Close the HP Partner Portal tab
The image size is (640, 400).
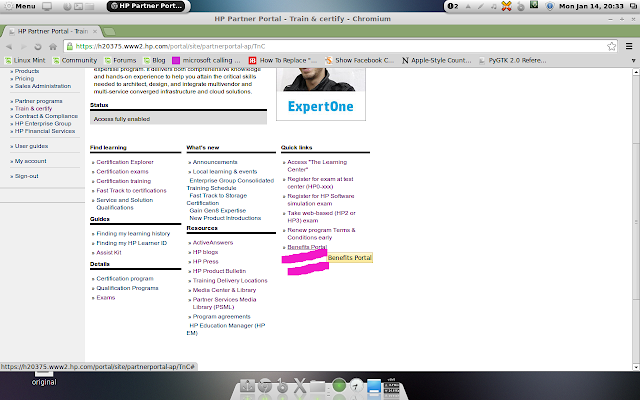click(x=95, y=31)
